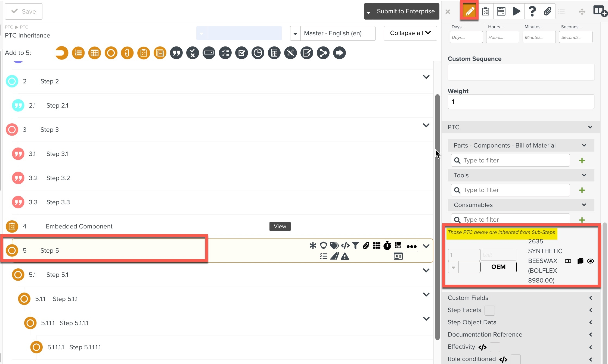The width and height of the screenshot is (608, 364).
Task: Click the play preview icon in top toolbar
Action: click(x=516, y=11)
